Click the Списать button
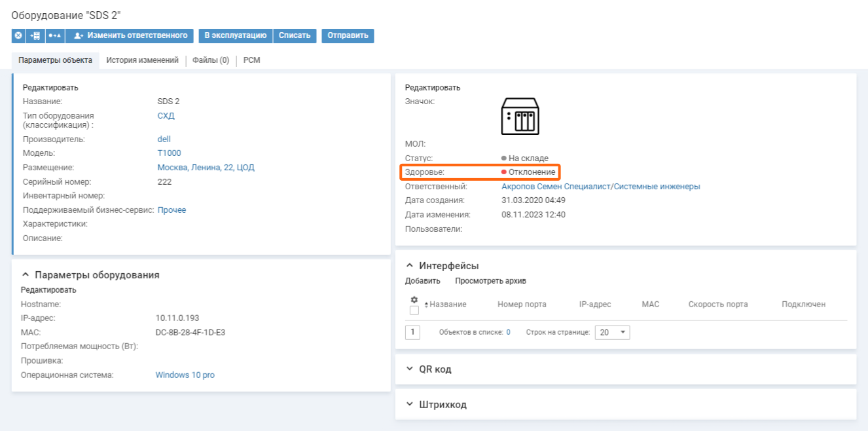868x431 pixels. tap(295, 35)
